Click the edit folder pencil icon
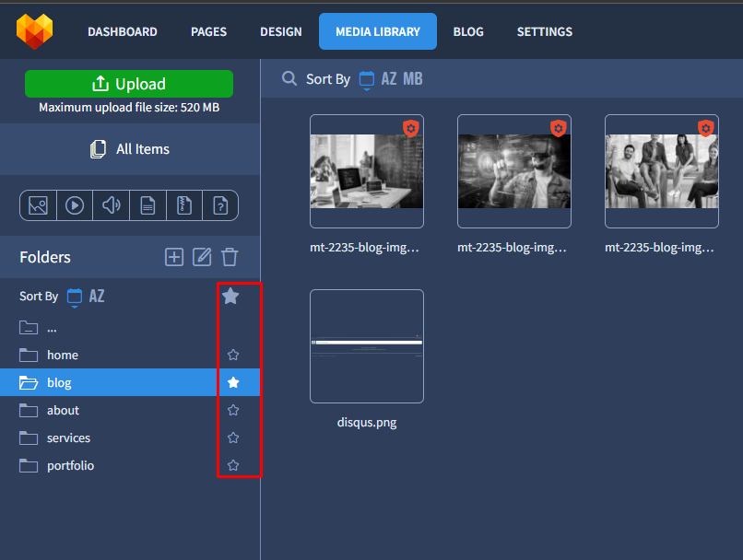This screenshot has height=560, width=743. point(202,257)
